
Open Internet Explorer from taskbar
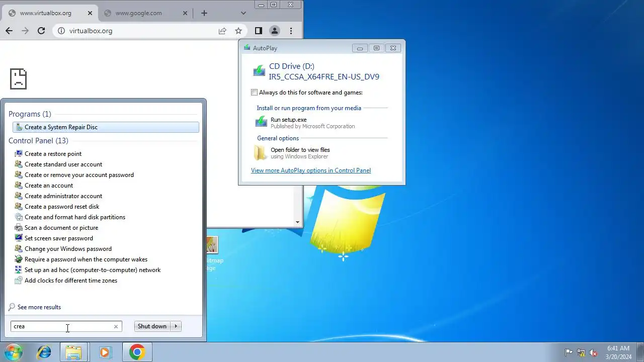[x=44, y=352]
